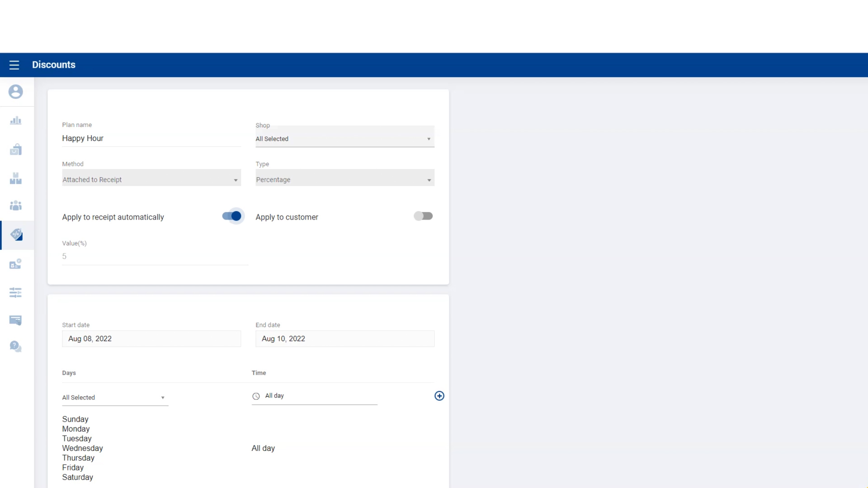Enable Apply to customer toggle
Viewport: 868px width, 488px height.
pos(423,216)
